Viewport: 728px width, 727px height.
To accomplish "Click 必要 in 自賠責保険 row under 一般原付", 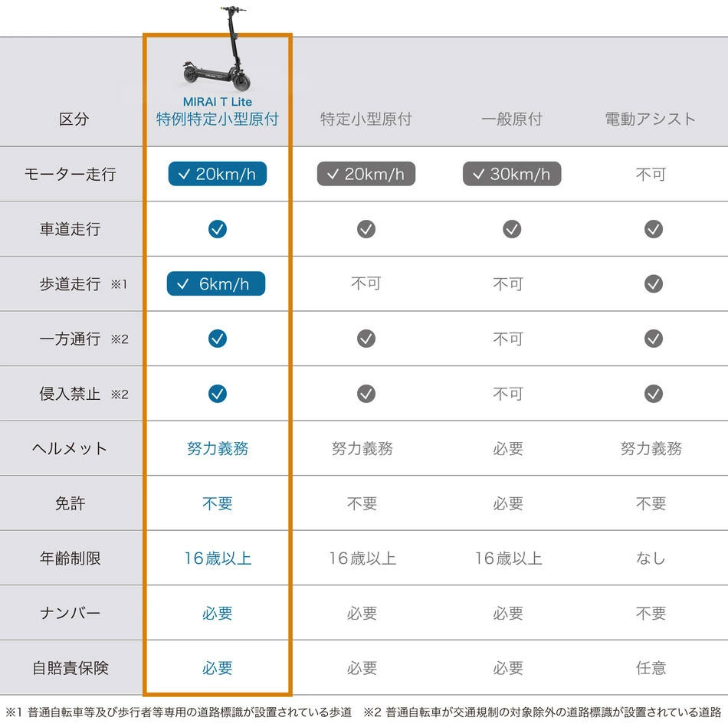I will [508, 668].
